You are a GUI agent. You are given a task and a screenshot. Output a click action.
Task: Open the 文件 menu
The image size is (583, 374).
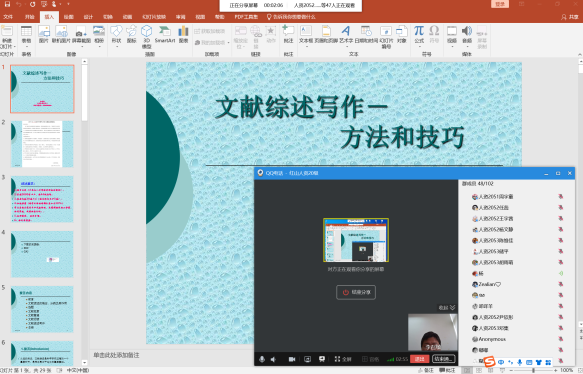[8, 17]
